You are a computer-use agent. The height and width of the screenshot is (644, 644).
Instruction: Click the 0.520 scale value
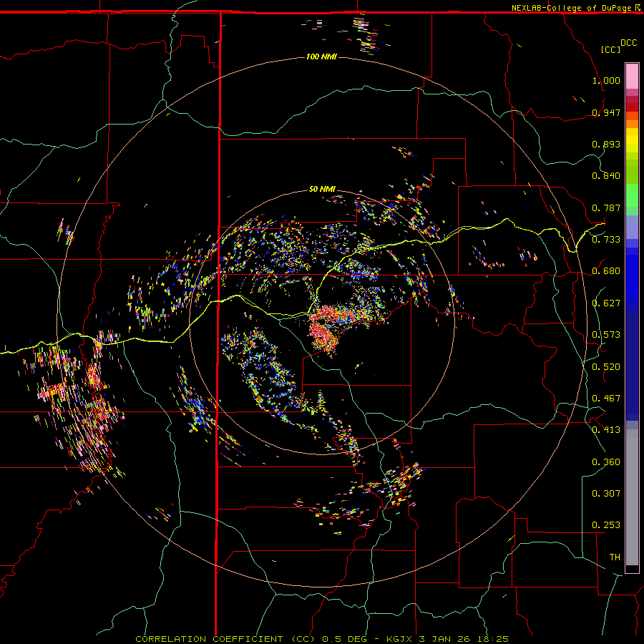[606, 367]
